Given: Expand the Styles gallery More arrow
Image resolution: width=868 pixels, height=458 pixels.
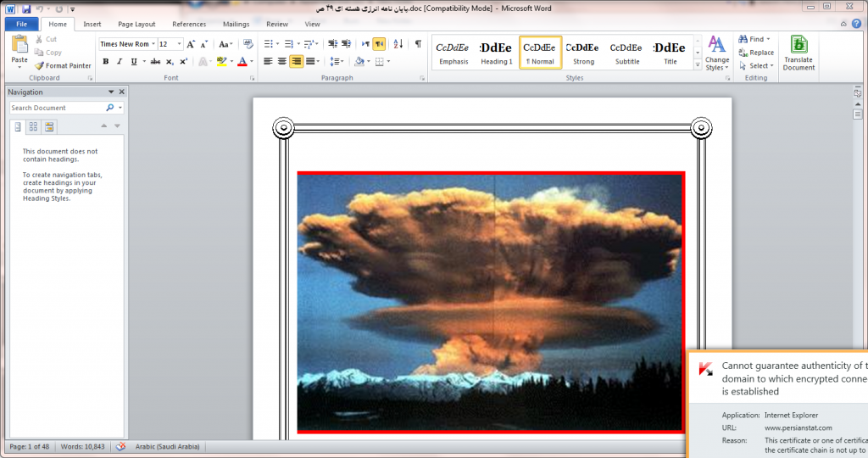Looking at the screenshot, I should [x=697, y=63].
